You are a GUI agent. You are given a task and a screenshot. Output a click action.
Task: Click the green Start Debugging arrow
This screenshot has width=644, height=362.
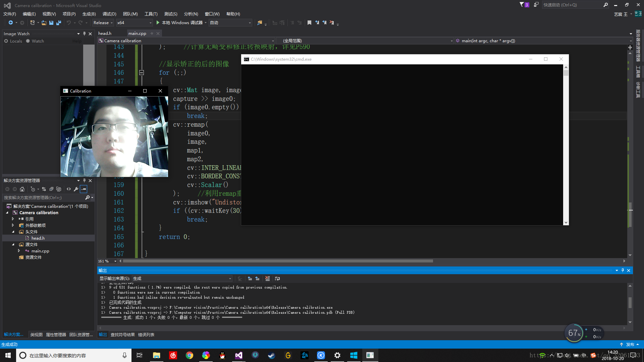(x=158, y=23)
